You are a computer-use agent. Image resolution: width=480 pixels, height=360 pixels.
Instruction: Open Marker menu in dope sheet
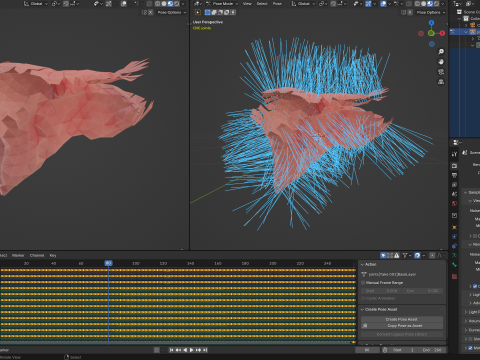click(18, 255)
